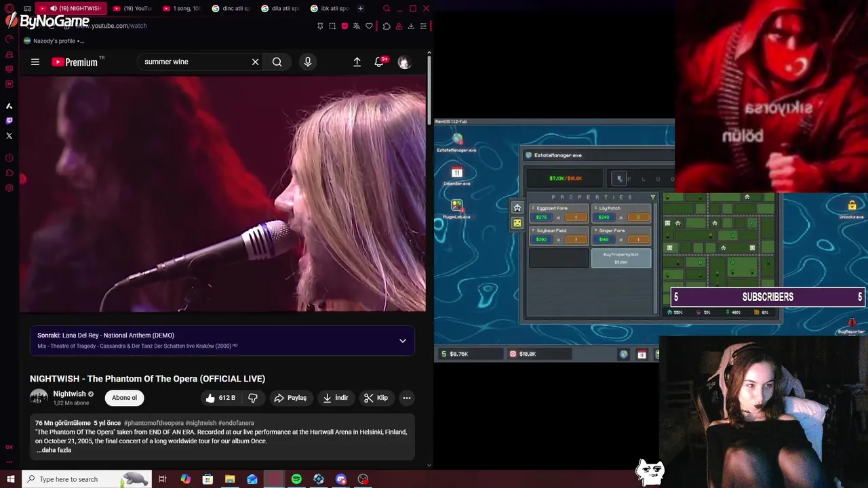Open Spotify from the taskbar

click(296, 479)
